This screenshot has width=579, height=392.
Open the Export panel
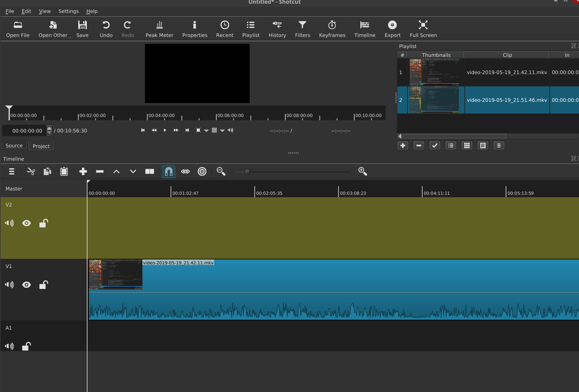pos(392,29)
